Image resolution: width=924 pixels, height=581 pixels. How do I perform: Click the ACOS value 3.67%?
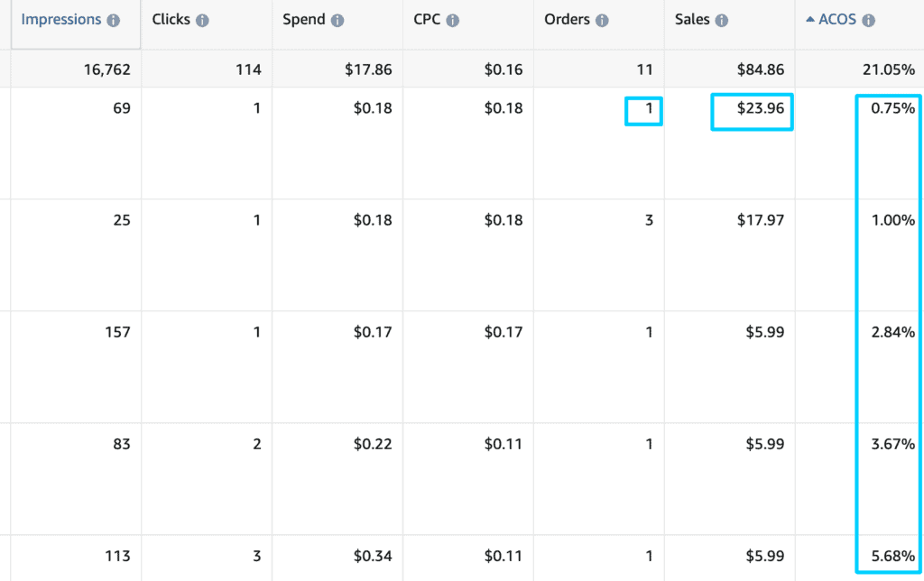coord(893,444)
